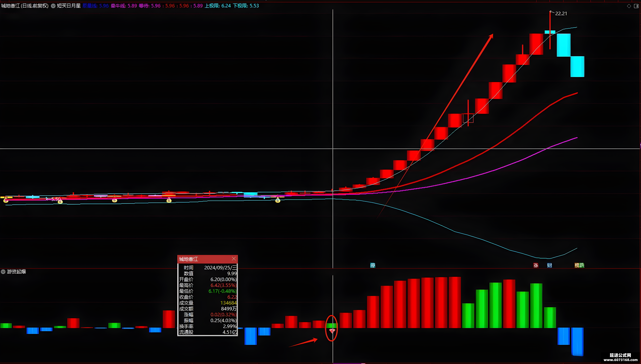Close the 城地香江 data popup
Image resolution: width=641 pixels, height=364 pixels.
(234, 259)
